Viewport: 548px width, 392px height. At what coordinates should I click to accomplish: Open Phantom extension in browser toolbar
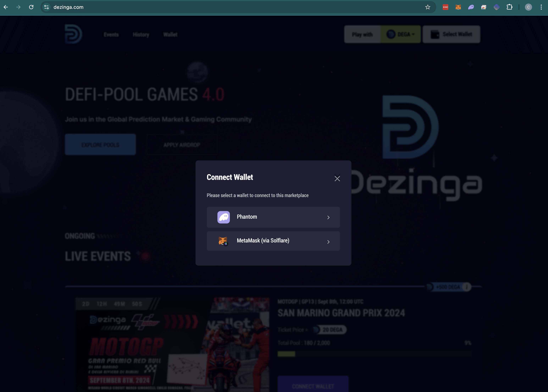471,7
